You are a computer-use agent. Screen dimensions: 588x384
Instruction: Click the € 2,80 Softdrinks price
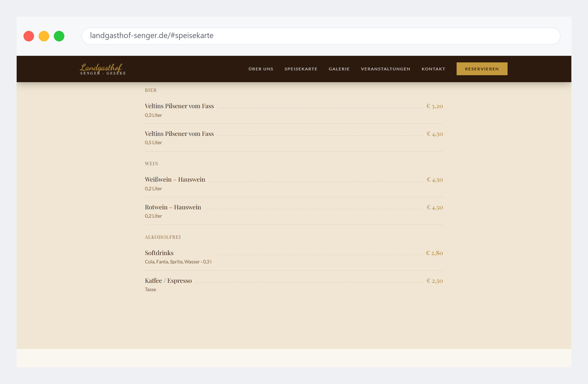434,253
